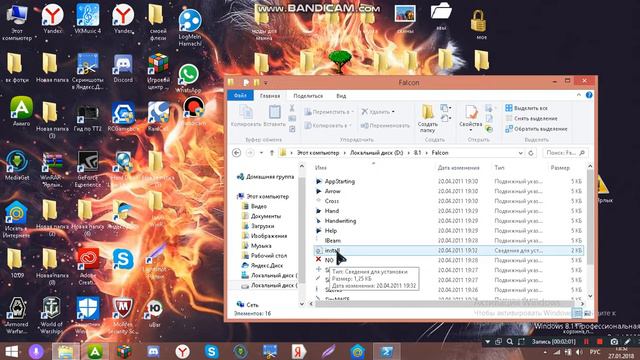Image resolution: width=640 pixels, height=360 pixels.
Task: Click the Bandicam stop recording button
Action: pos(600,342)
